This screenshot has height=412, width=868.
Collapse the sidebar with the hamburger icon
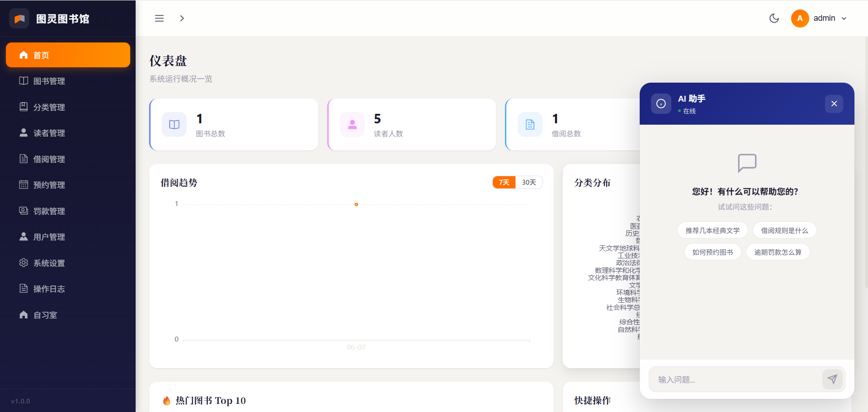[x=159, y=18]
